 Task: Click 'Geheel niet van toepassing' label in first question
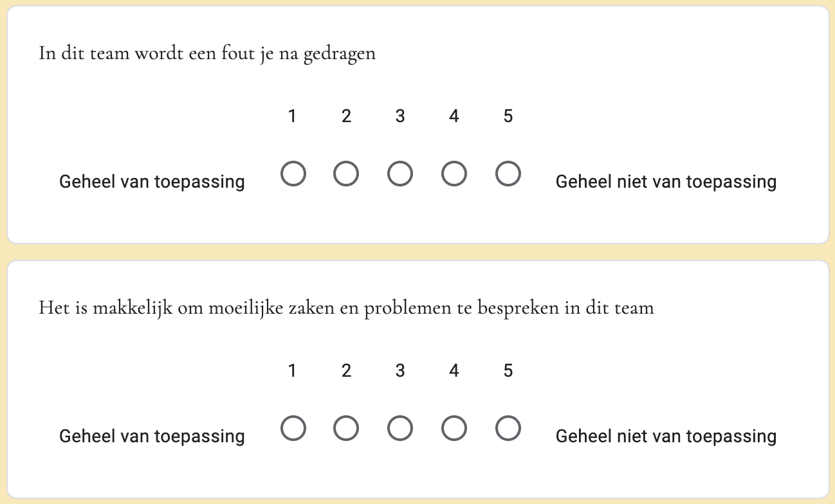click(666, 182)
